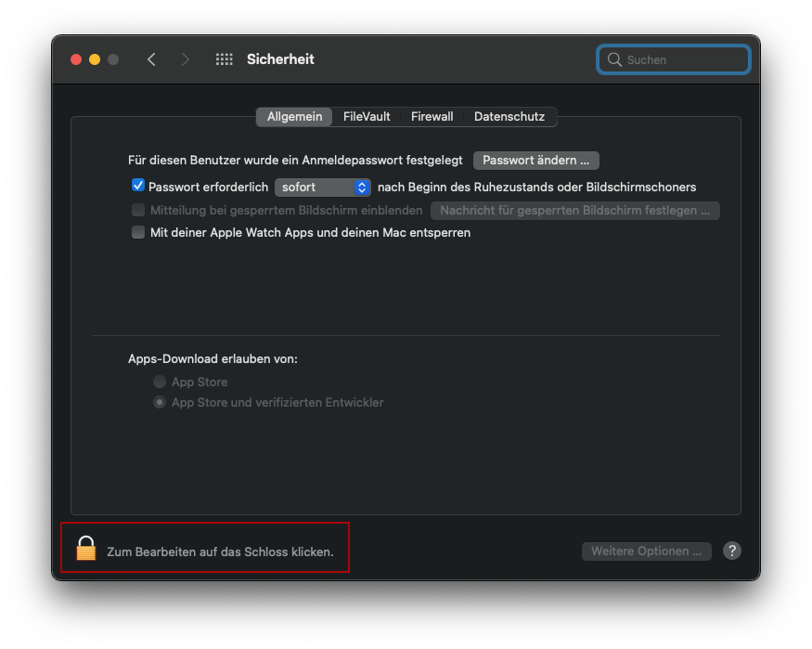This screenshot has height=649, width=812.
Task: Disable the 'Passwort erforderlich' checkbox
Action: coord(138,186)
